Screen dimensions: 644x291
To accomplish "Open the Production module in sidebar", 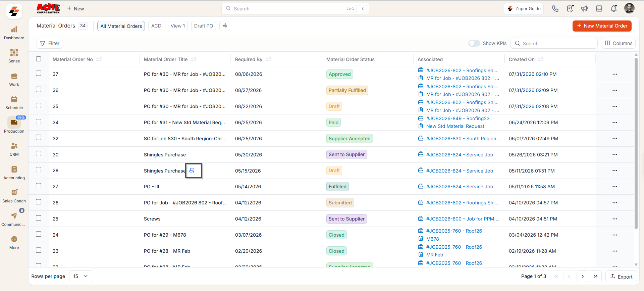I will [14, 125].
